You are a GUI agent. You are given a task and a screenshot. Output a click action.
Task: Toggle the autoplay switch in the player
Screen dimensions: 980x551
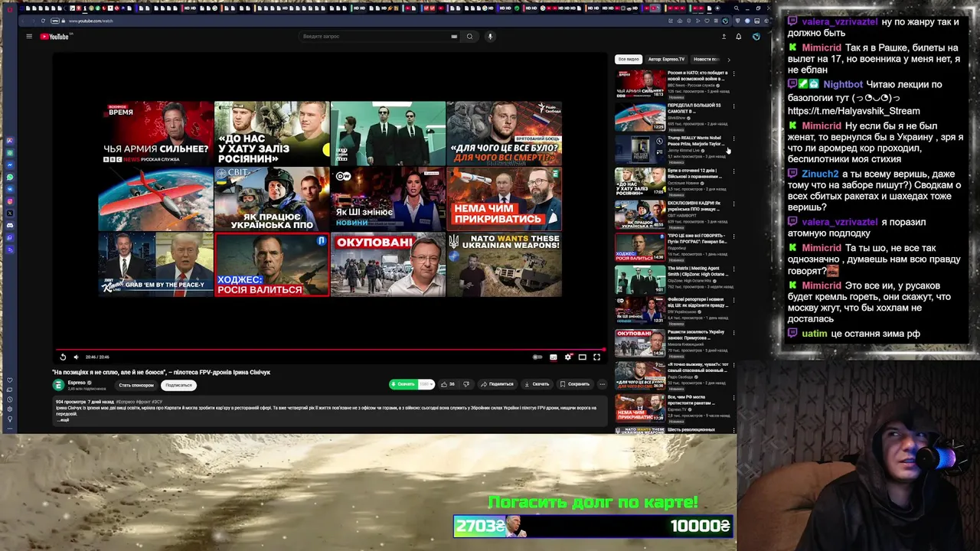[x=537, y=357]
